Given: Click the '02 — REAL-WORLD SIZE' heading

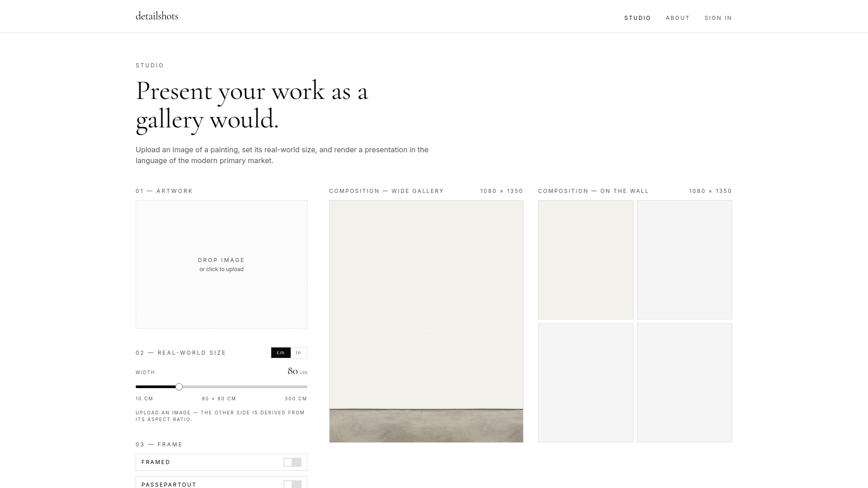Looking at the screenshot, I should point(181,353).
